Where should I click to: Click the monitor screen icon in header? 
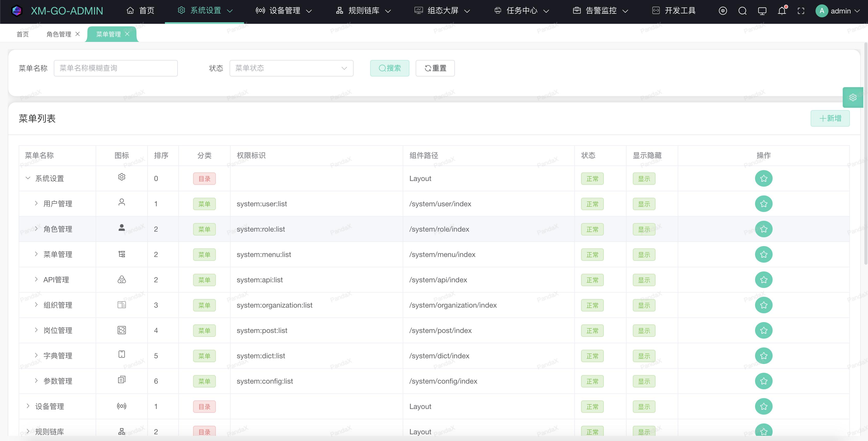click(x=762, y=11)
